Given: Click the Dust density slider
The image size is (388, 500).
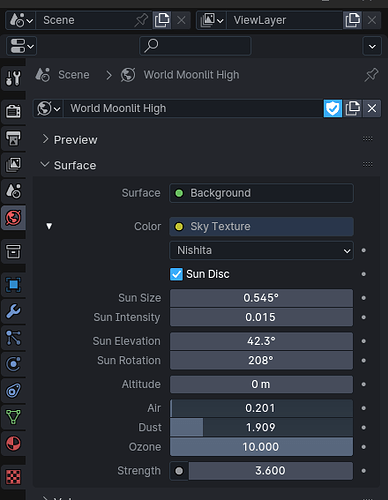Looking at the screenshot, I should click(x=261, y=427).
